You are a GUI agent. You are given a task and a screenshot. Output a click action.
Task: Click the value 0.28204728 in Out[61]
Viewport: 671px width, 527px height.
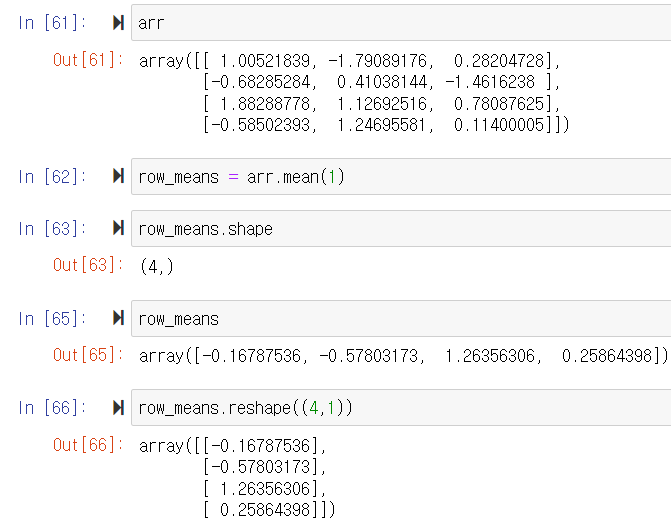(x=499, y=61)
